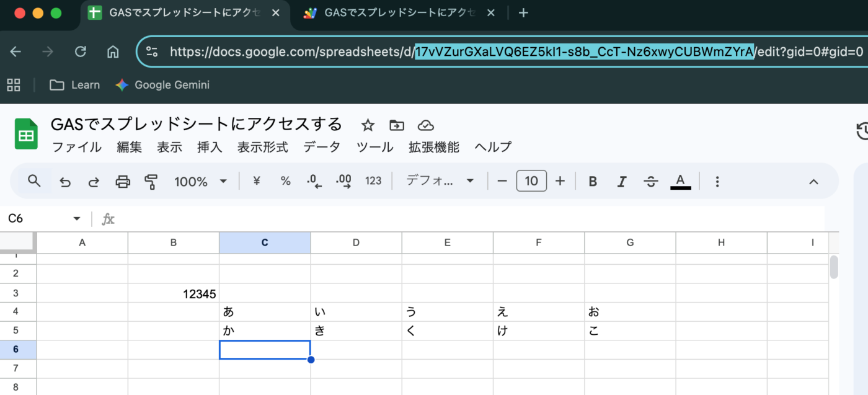The width and height of the screenshot is (868, 395).
Task: Check the cloud save status icon
Action: pyautogui.click(x=425, y=126)
